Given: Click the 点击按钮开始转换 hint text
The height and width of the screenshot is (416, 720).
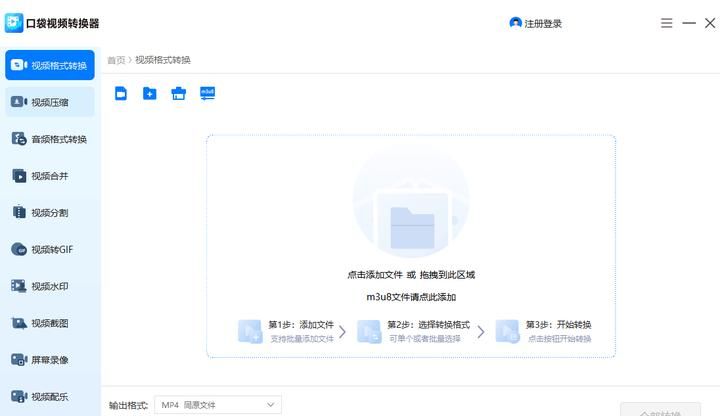Looking at the screenshot, I should 559,339.
